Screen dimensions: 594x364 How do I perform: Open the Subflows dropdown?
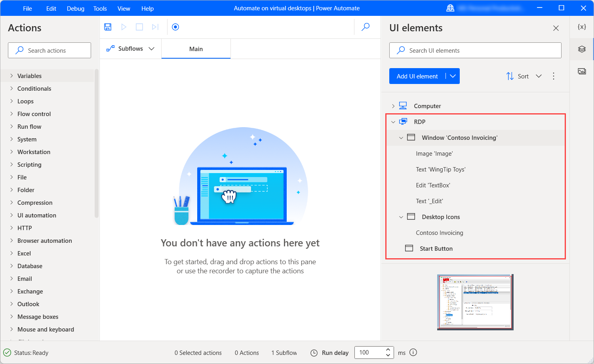click(130, 49)
